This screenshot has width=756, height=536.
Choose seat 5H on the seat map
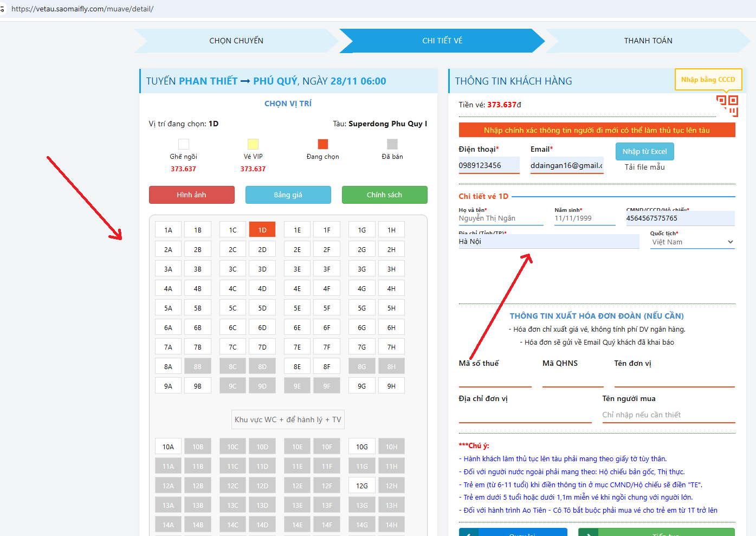pyautogui.click(x=391, y=308)
